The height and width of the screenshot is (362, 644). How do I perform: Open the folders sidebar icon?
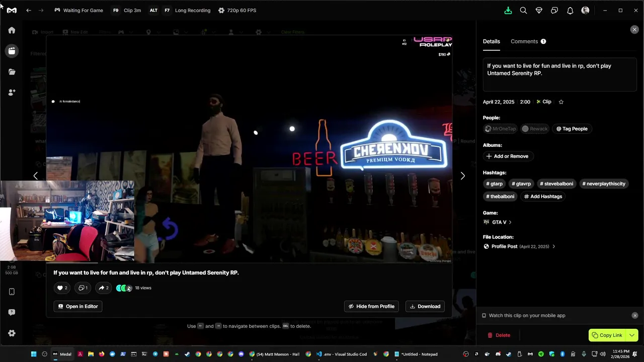[12, 72]
